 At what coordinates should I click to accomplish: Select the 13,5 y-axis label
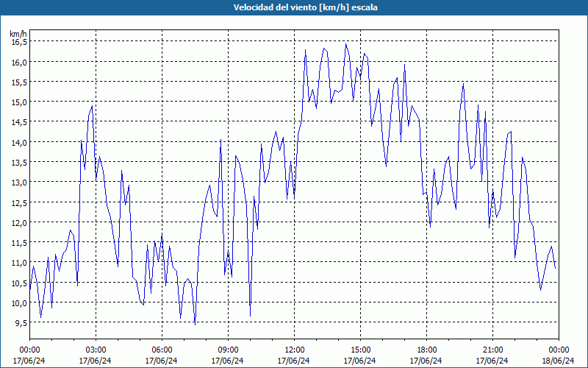[19, 162]
